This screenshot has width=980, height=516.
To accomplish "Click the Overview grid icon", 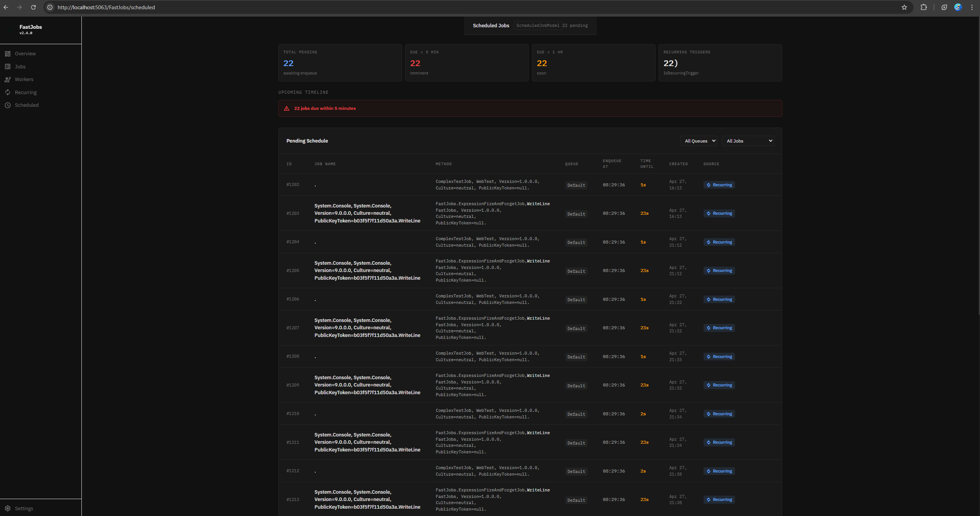I will (8, 54).
